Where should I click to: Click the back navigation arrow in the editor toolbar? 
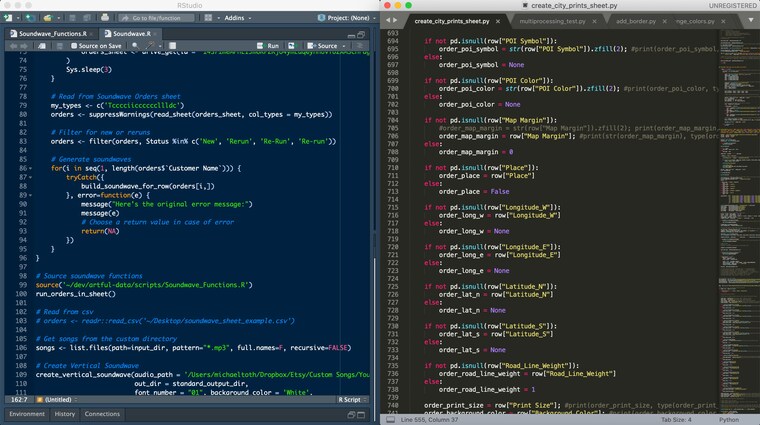point(13,46)
